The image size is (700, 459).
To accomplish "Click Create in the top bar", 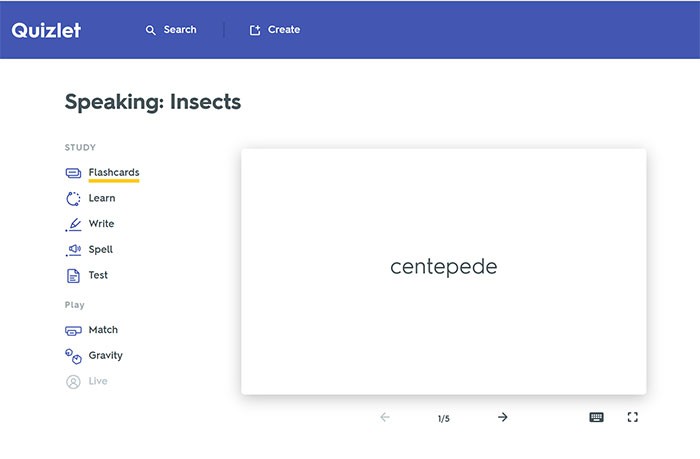I will coord(275,30).
